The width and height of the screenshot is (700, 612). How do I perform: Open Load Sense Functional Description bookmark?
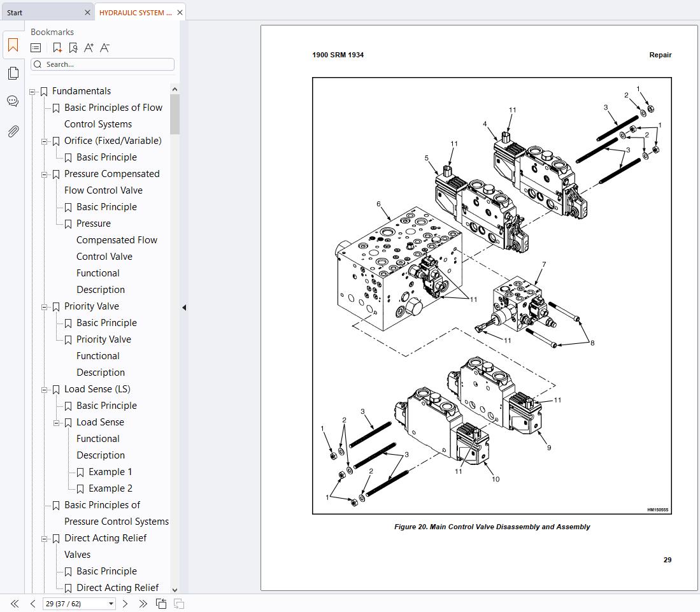(x=101, y=438)
